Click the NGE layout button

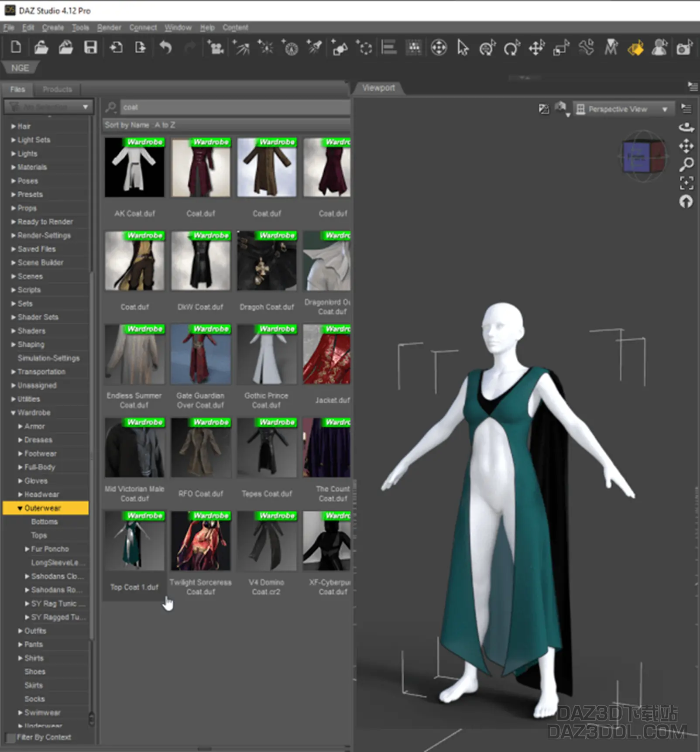point(20,68)
